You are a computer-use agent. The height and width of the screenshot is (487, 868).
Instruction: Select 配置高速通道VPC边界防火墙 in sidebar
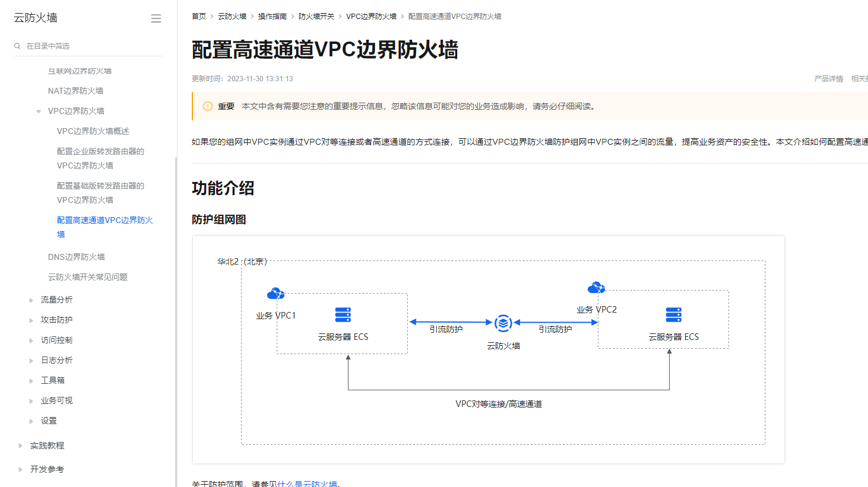click(104, 227)
